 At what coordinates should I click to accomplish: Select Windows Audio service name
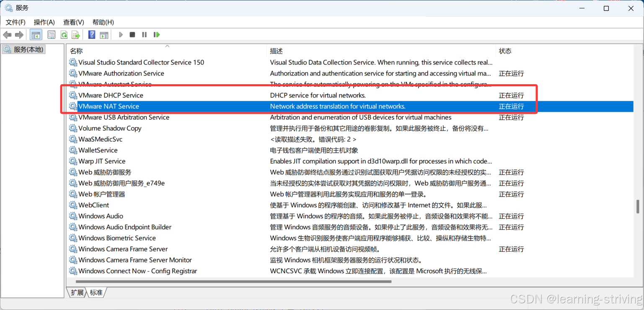(x=101, y=216)
